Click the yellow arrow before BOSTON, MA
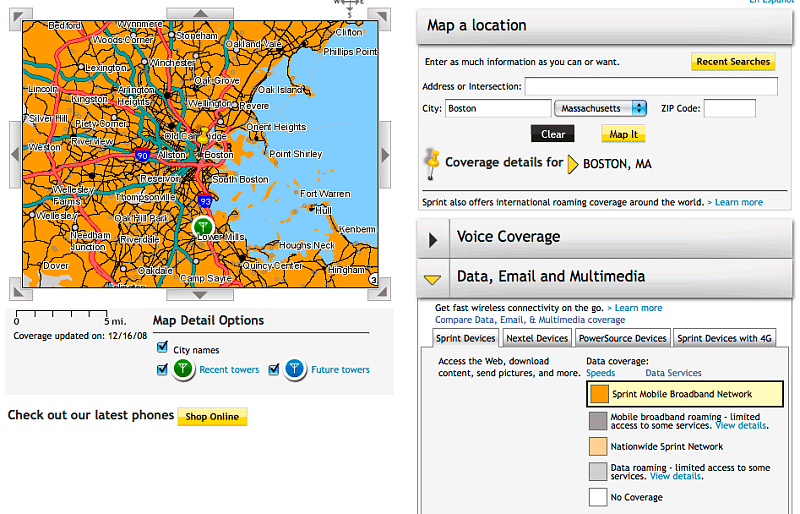Viewport: 800px width, 514px height. pyautogui.click(x=572, y=164)
